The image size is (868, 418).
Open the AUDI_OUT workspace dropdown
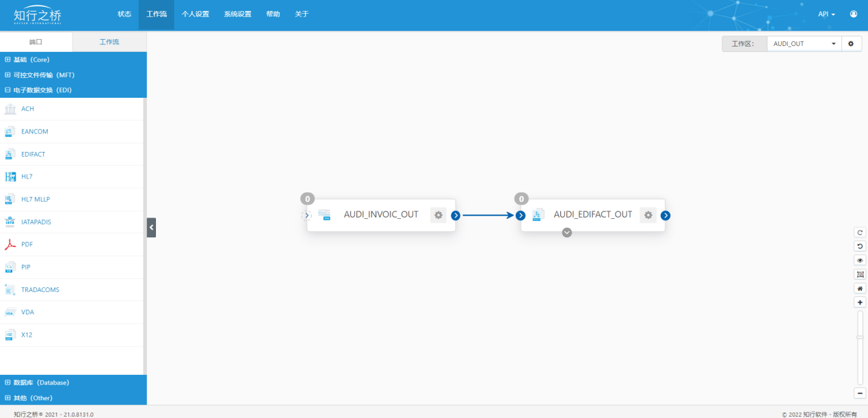(804, 44)
